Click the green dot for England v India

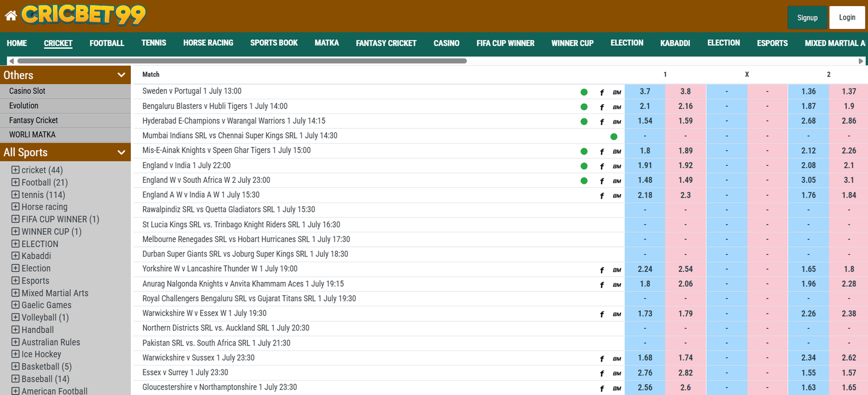[584, 166]
